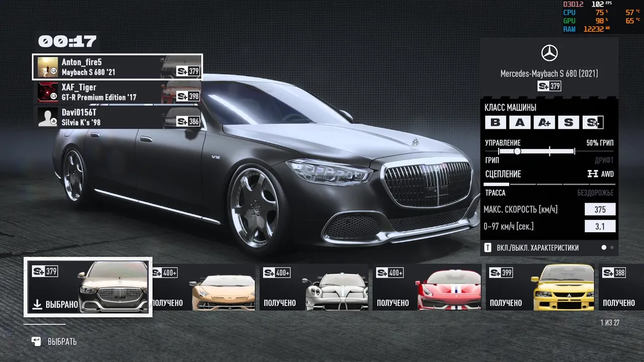644x362 pixels.
Task: Choose car class A+
Action: tap(544, 122)
